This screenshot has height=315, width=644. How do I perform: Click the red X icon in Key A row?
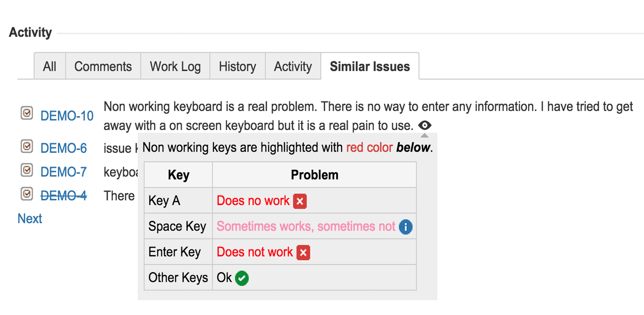[300, 201]
